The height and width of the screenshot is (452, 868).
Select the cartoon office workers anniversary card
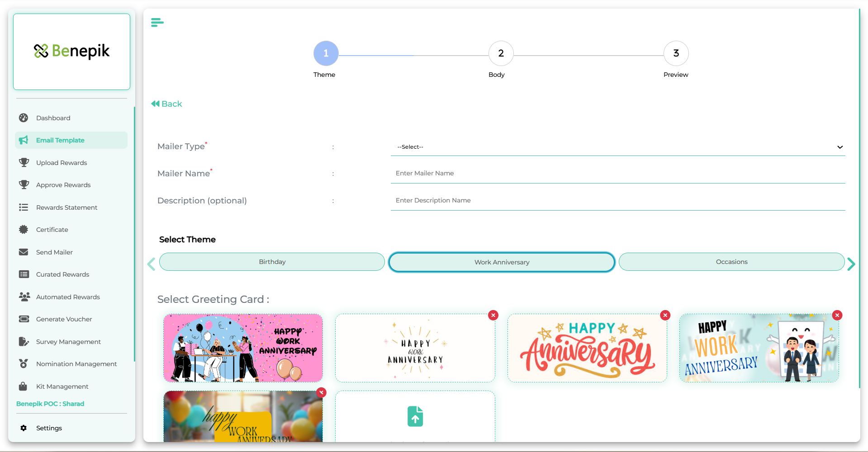click(x=759, y=348)
